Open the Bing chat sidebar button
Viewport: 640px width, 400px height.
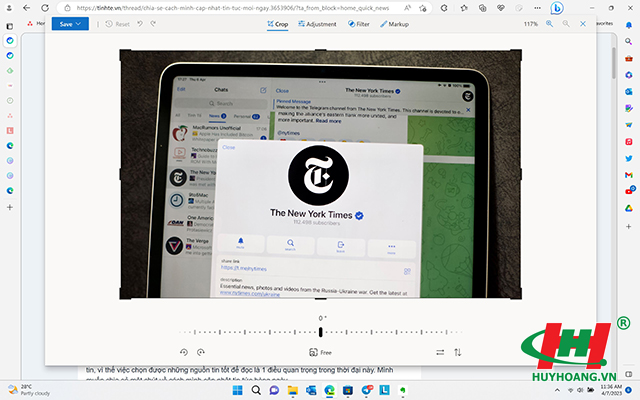click(557, 8)
